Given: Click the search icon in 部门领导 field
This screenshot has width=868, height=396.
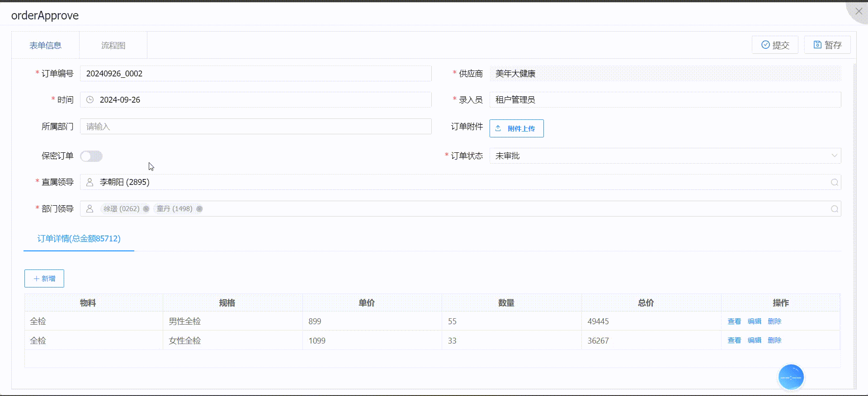Looking at the screenshot, I should (834, 209).
